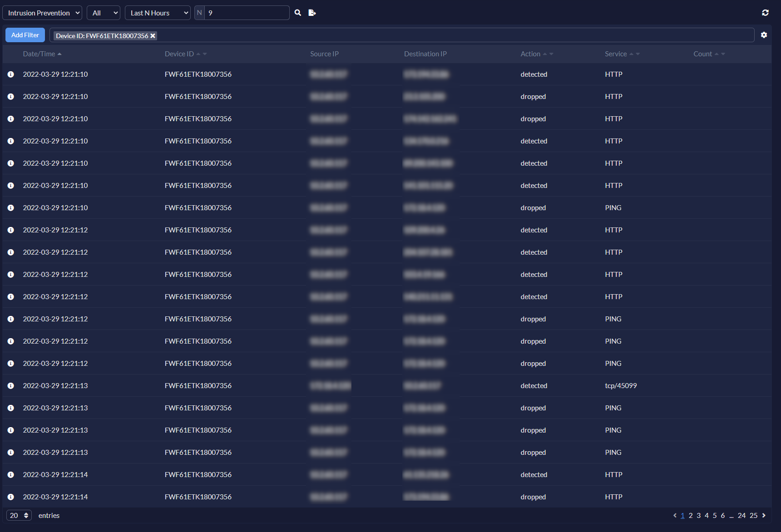Sort Action descending with the down arrow
Screen dimensions: 781x532
pos(551,54)
